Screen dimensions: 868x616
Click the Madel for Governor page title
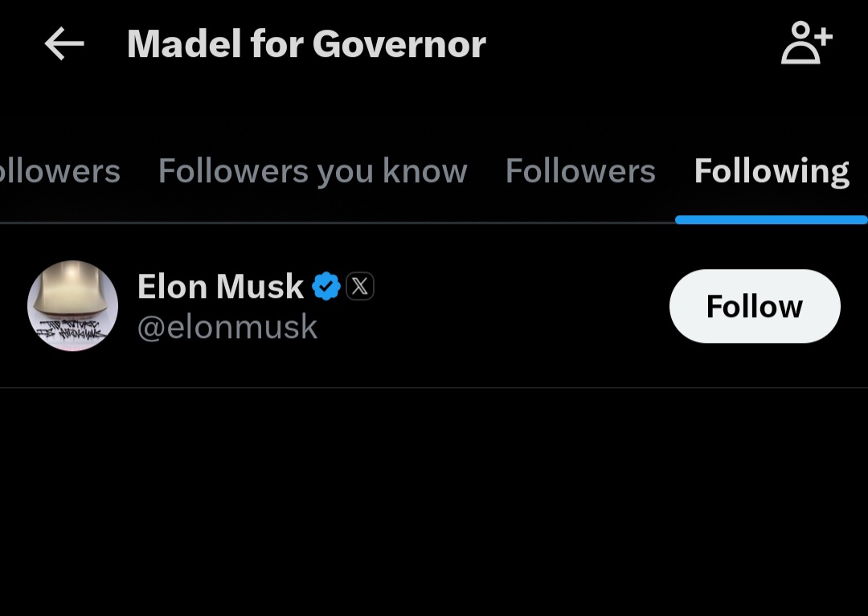306,44
